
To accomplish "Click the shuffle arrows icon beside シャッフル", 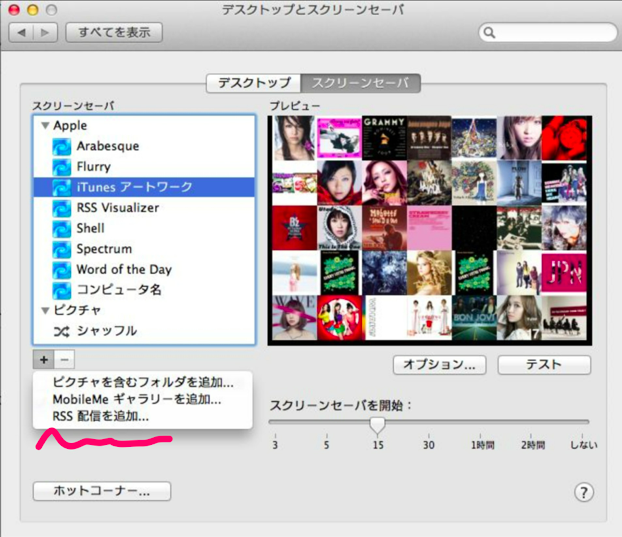I will [x=61, y=331].
